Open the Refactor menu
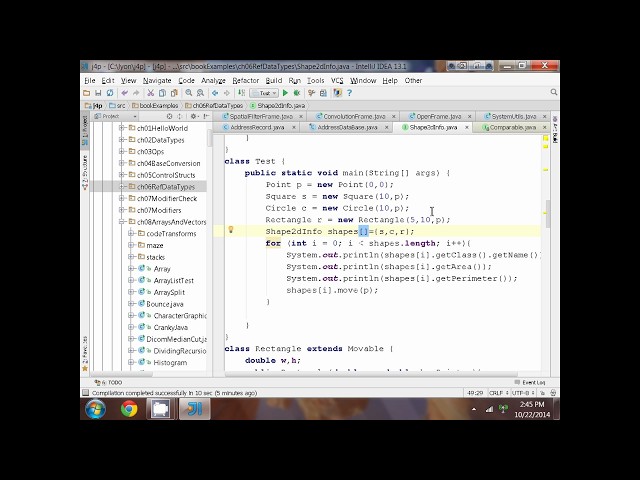640x480 pixels. point(246,81)
